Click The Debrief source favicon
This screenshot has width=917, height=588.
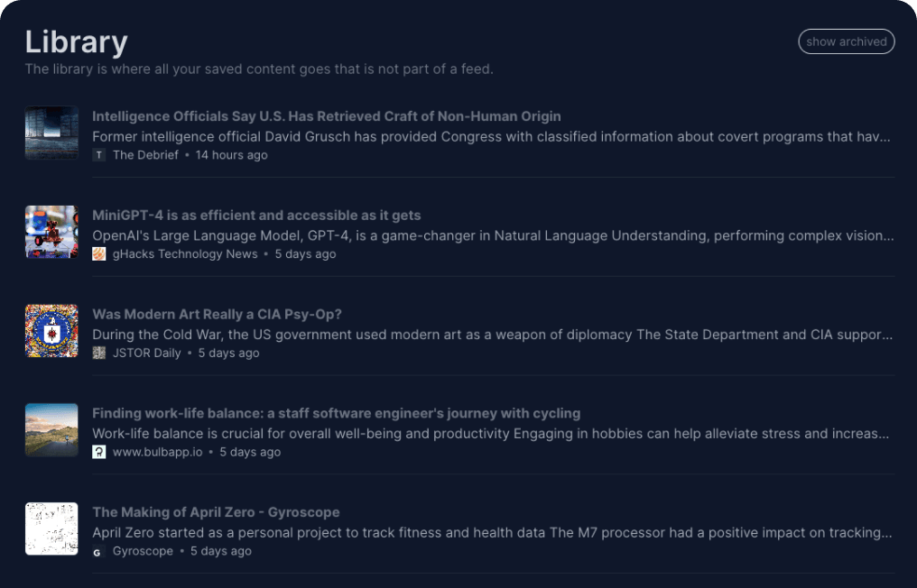click(99, 155)
